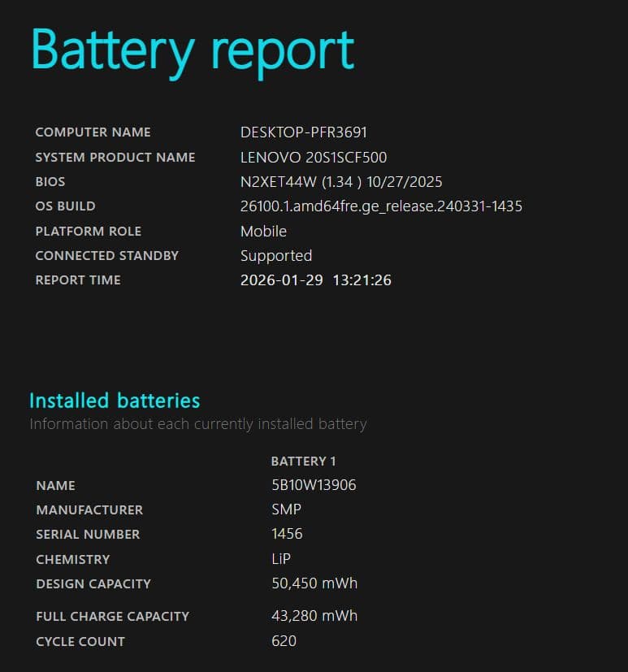Select the Mobile platform role value
Screen dimensions: 628x672
[x=263, y=232]
